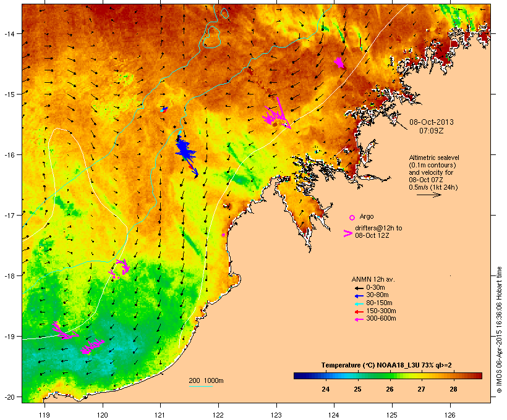Click the time label 07:09Z

pyautogui.click(x=432, y=131)
